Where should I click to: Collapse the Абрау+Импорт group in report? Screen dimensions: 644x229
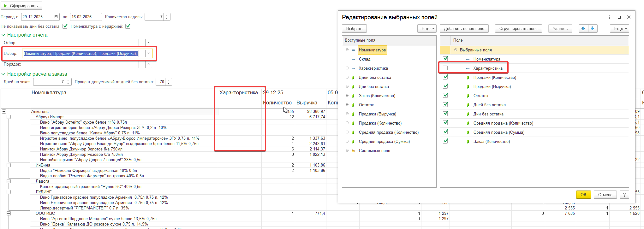tap(9, 117)
